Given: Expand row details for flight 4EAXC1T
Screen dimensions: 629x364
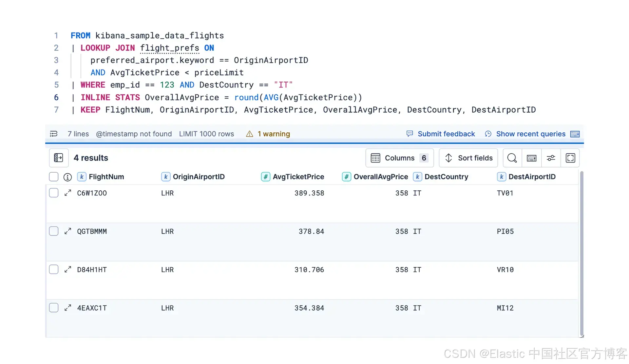Looking at the screenshot, I should pyautogui.click(x=68, y=308).
